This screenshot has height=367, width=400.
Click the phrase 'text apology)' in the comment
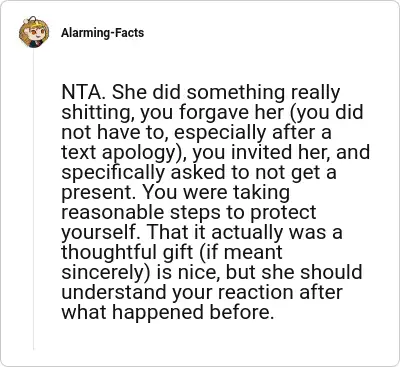coord(124,153)
